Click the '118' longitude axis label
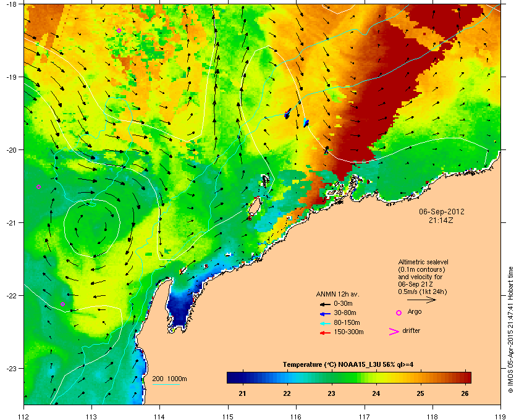519x420 pixels. [432, 416]
